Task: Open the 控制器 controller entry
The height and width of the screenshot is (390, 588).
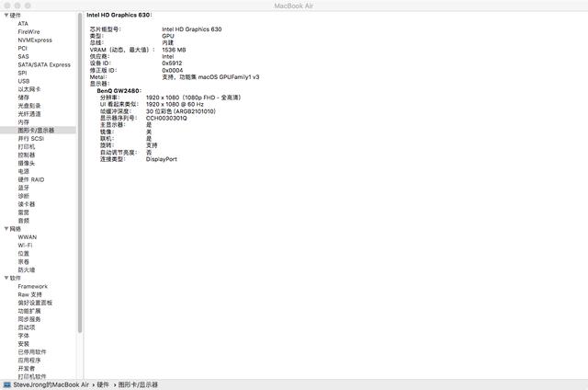Action: 27,155
